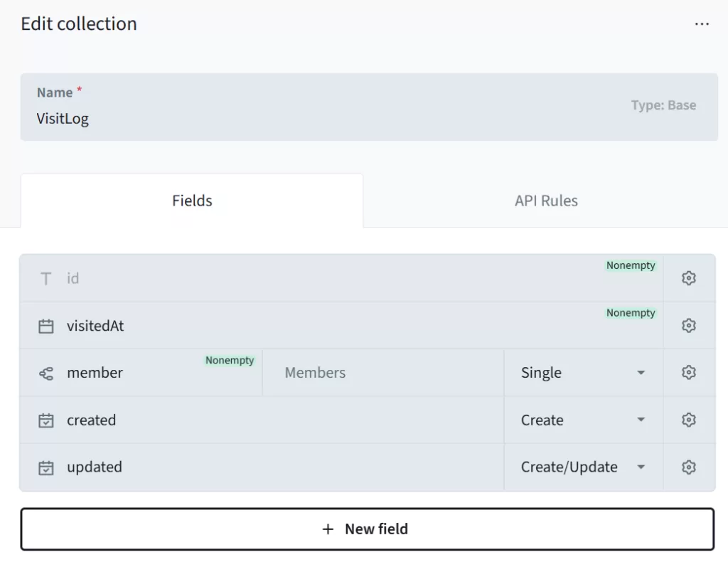The height and width of the screenshot is (562, 728).
Task: Select the Members collection selector
Action: 382,373
